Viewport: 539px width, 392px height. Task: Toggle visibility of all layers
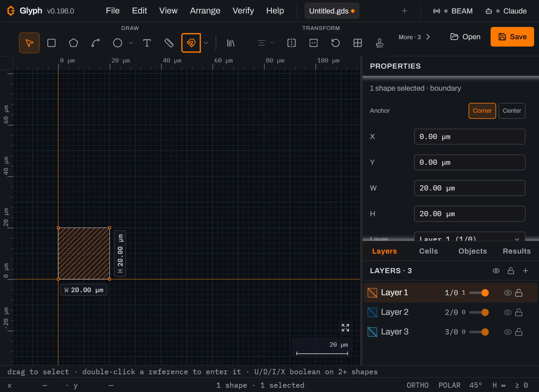coord(496,271)
